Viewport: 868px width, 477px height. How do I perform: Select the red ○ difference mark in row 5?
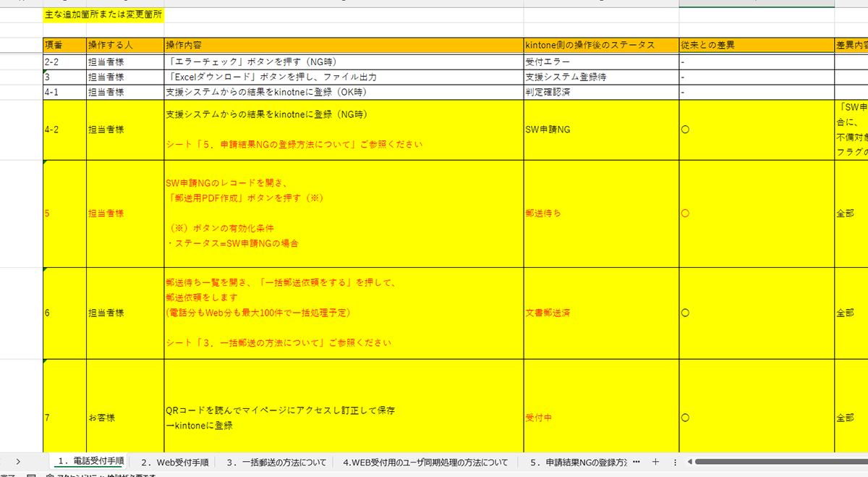point(757,214)
